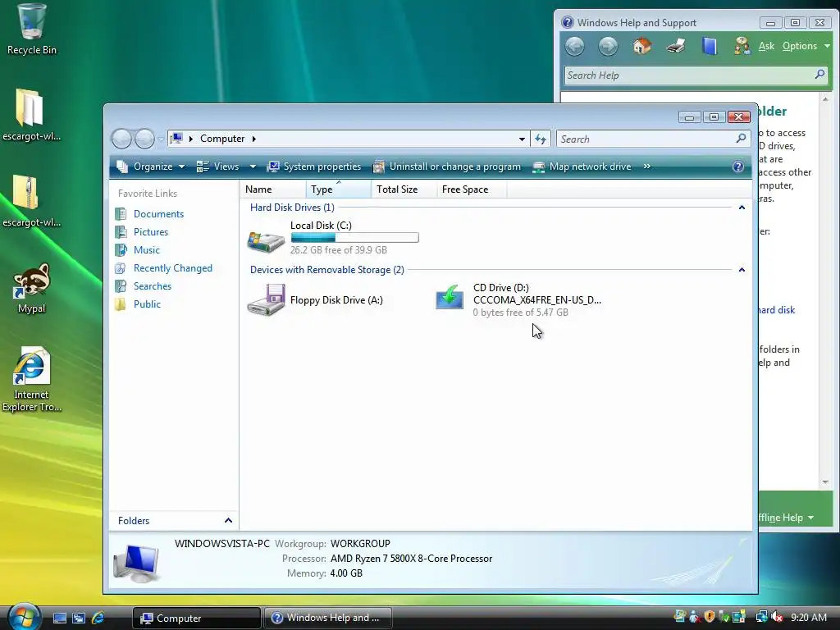Go to Help and Support home page
The width and height of the screenshot is (840, 630).
[641, 46]
